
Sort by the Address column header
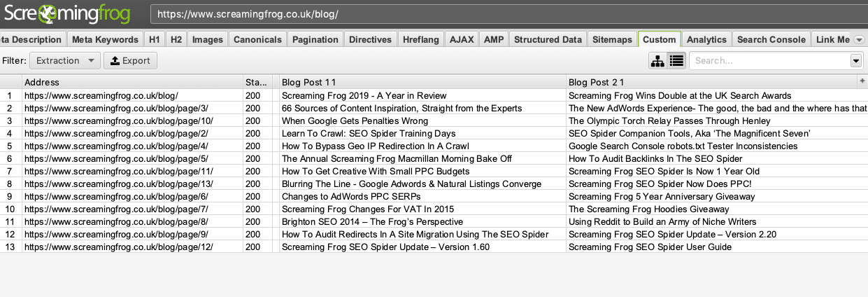coord(133,83)
